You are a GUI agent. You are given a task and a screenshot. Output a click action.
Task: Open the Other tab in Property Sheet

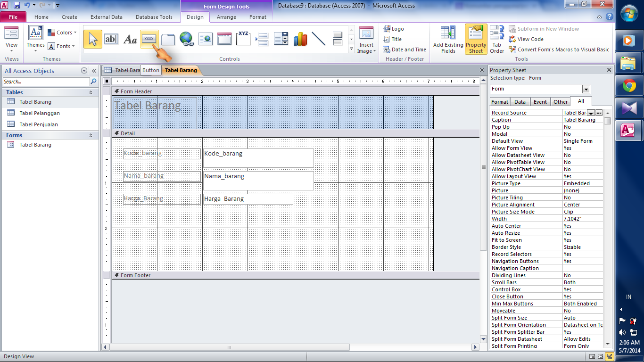(561, 102)
